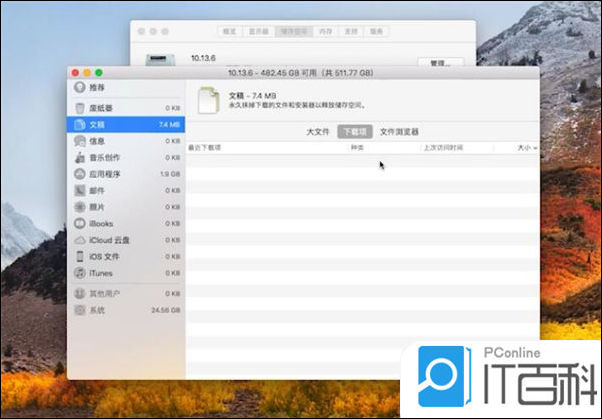602x419 pixels.
Task: Click the 0 KB size beside iTunes
Action: (173, 273)
